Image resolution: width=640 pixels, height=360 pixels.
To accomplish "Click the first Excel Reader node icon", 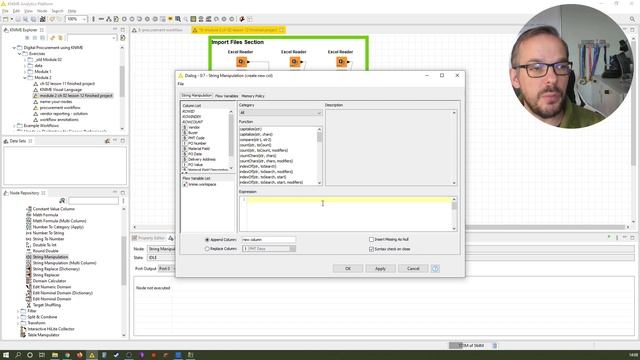I will [241, 62].
